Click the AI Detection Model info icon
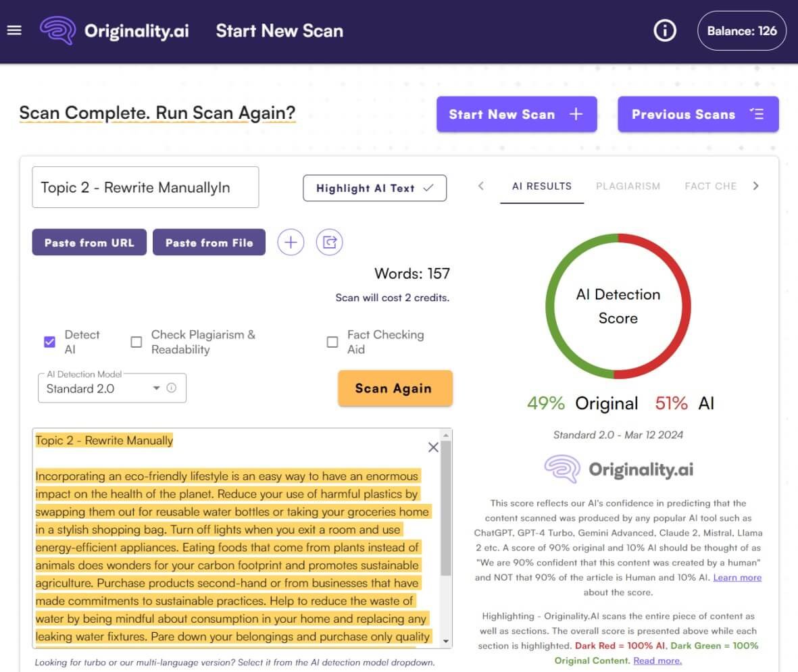 (x=172, y=388)
